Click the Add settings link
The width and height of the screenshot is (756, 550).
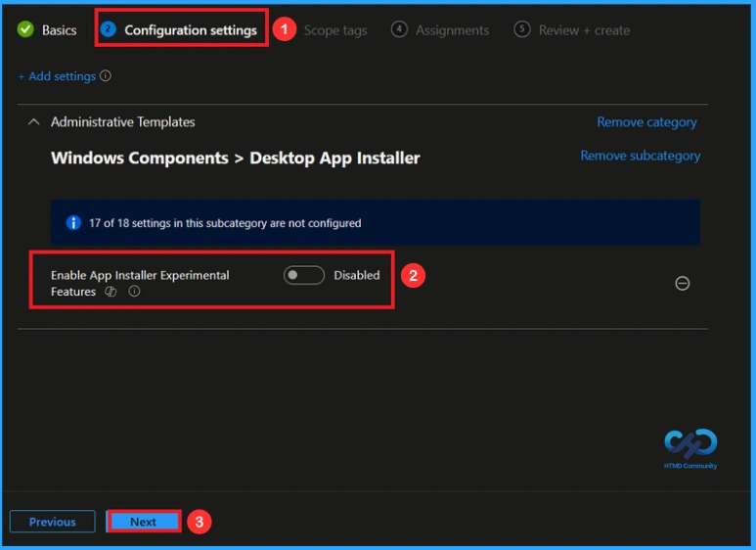click(57, 76)
